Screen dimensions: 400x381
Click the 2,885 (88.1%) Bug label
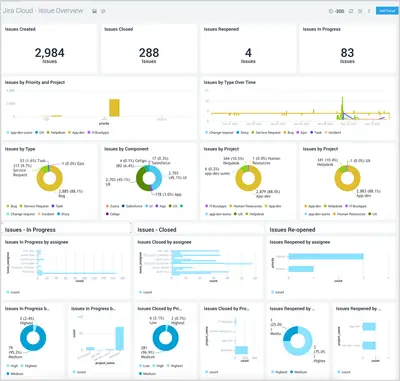(x=71, y=193)
